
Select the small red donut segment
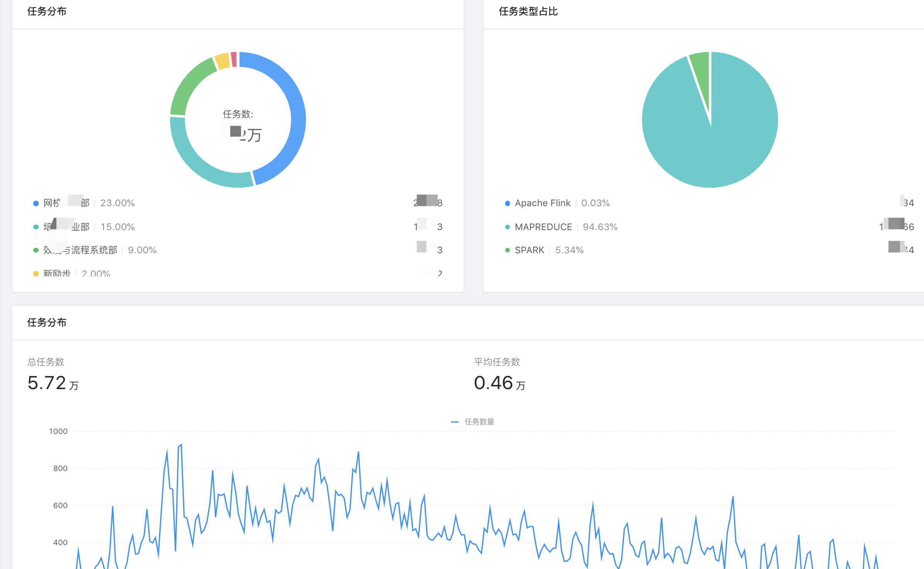coord(234,59)
